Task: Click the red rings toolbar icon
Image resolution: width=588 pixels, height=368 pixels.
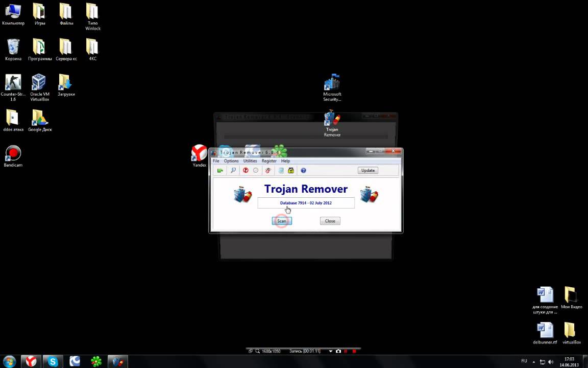Action: (268, 171)
